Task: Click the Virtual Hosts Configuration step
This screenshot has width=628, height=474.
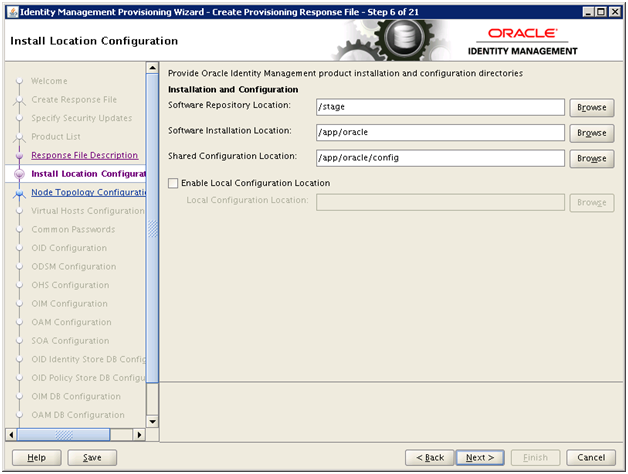Action: pos(88,211)
